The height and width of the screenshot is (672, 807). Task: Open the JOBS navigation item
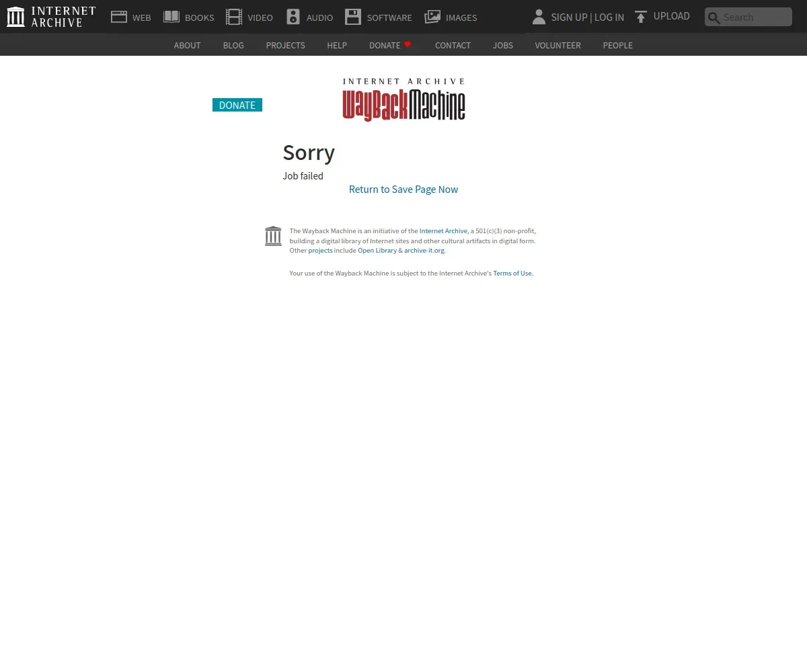pyautogui.click(x=503, y=45)
